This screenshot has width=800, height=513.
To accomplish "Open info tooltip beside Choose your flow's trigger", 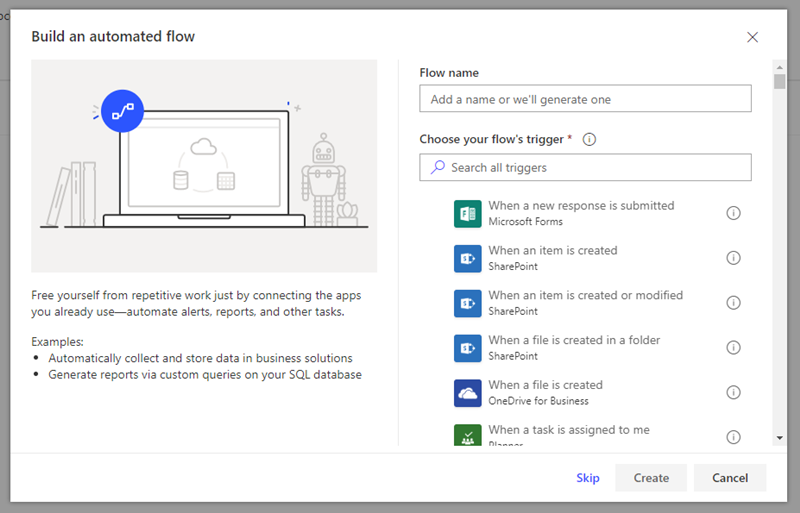I will pyautogui.click(x=589, y=139).
